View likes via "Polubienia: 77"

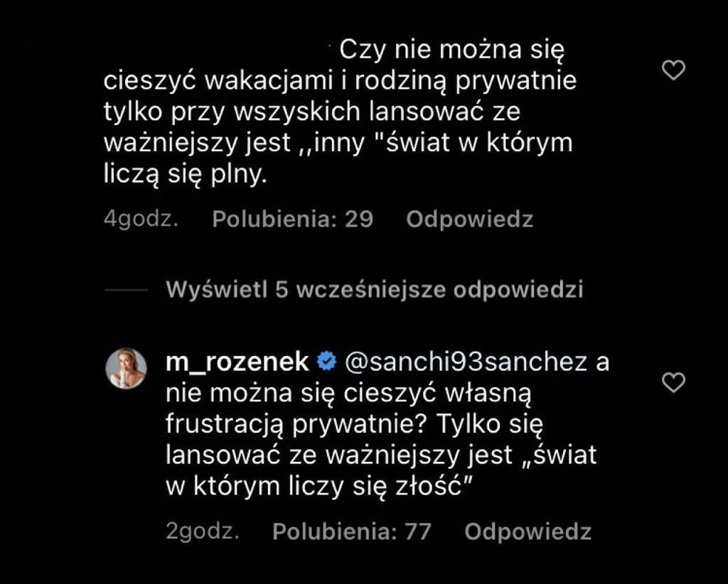351,531
